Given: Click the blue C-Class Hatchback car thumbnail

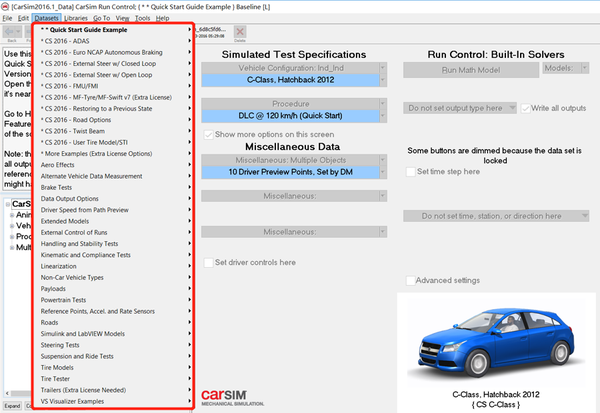Looking at the screenshot, I should point(496,343).
